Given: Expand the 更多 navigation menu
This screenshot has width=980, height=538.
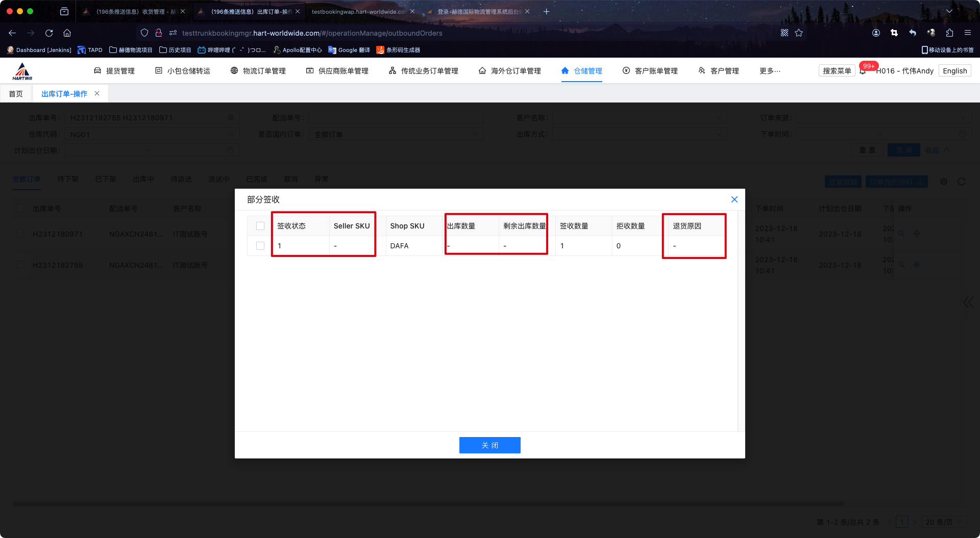Looking at the screenshot, I should 770,71.
